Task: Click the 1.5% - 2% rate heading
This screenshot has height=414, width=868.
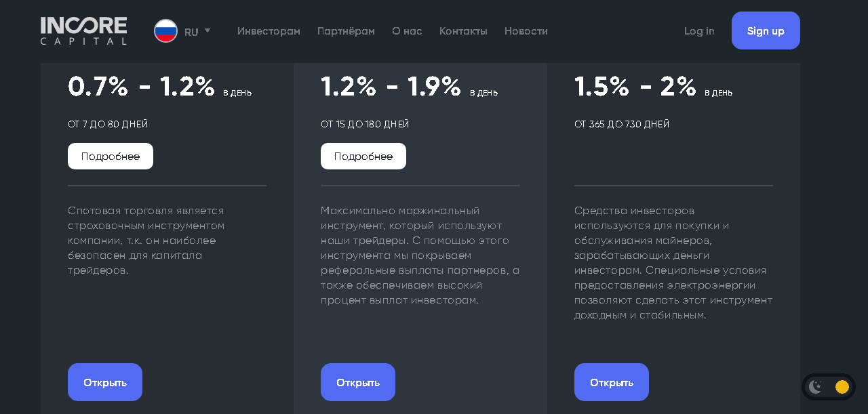Action: coord(635,87)
